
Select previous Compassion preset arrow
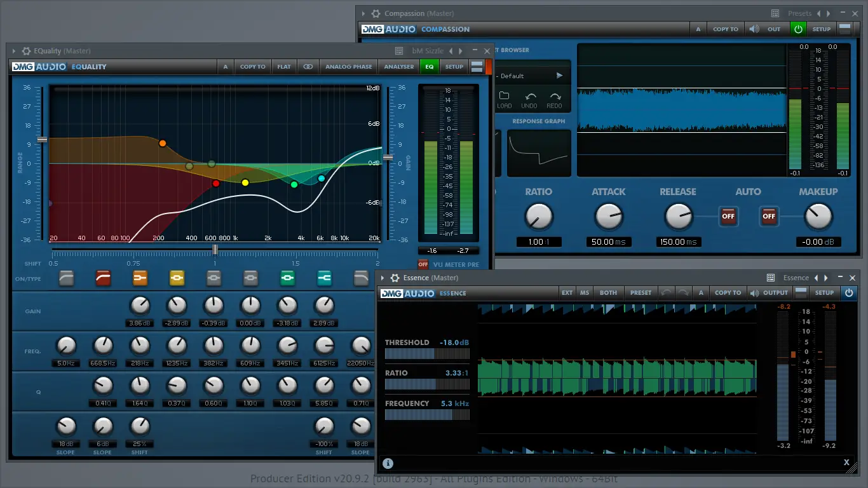818,13
